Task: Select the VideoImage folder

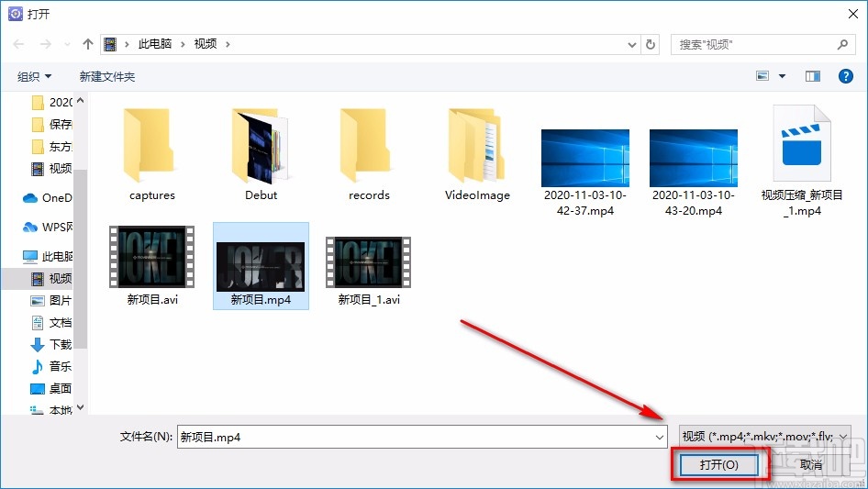Action: [477, 154]
